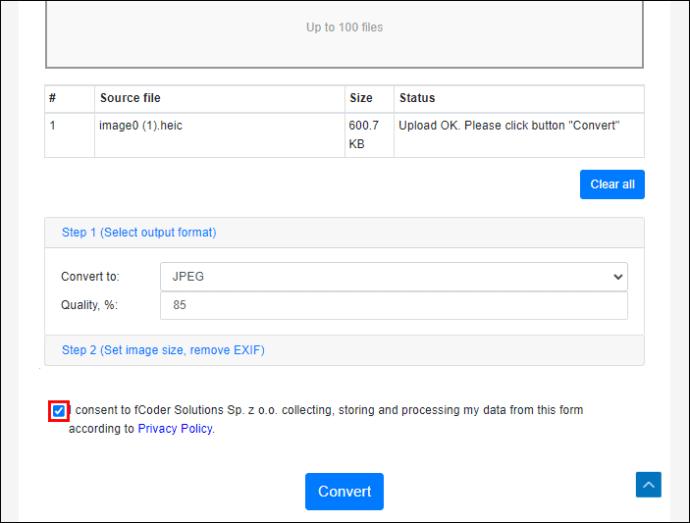Click the row number '1' cell
This screenshot has width=690, height=523.
point(70,135)
